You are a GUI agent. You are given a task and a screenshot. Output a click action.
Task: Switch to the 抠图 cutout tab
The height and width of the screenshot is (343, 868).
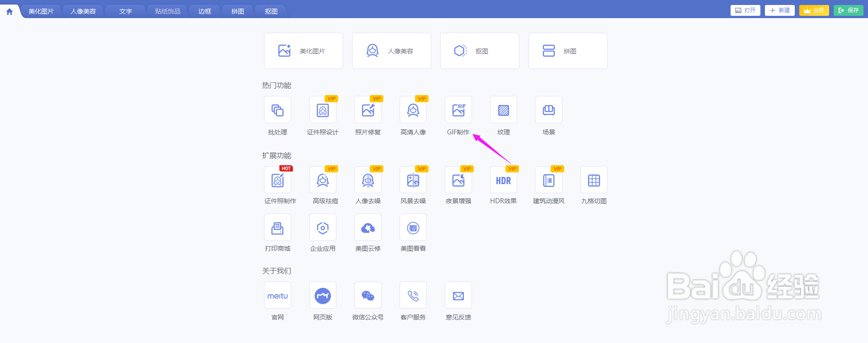[271, 11]
